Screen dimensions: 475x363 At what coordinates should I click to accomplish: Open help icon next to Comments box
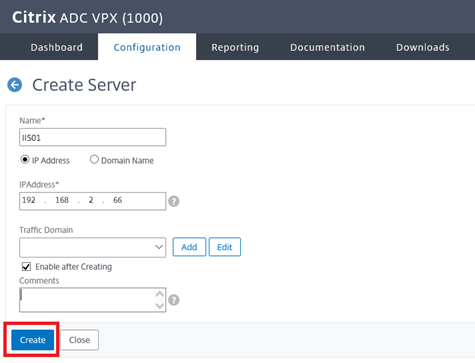pyautogui.click(x=174, y=300)
